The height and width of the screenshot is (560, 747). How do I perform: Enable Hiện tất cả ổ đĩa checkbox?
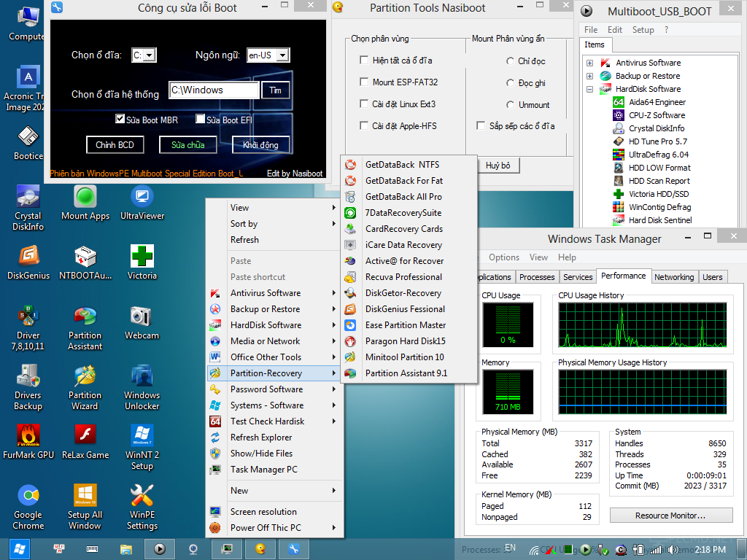[x=364, y=60]
